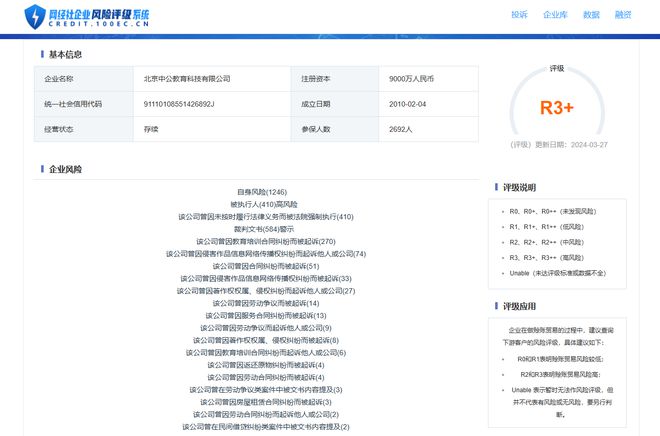The width and height of the screenshot is (660, 436).
Task: Click 教育培训合同纠纷而起诉他人或公司(6) line
Action: (x=266, y=353)
